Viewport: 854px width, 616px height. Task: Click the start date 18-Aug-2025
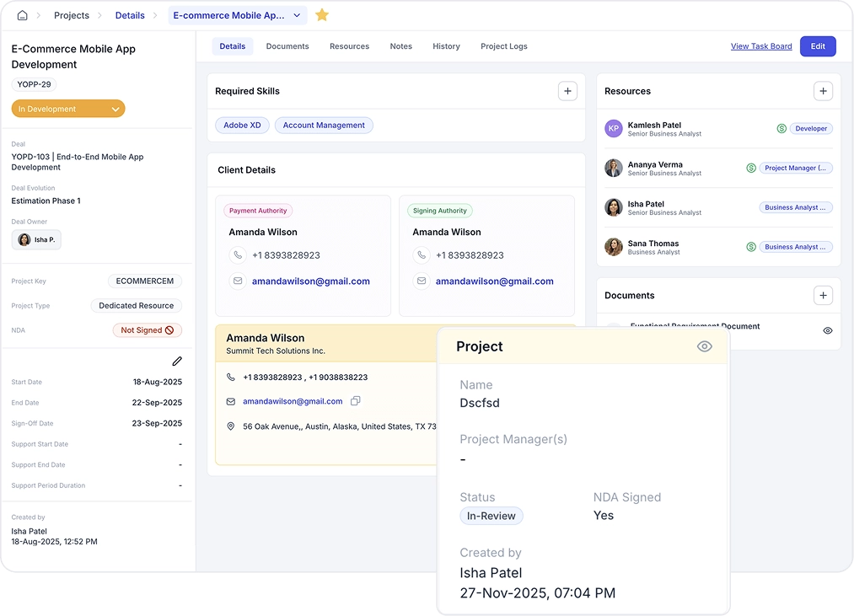tap(158, 382)
